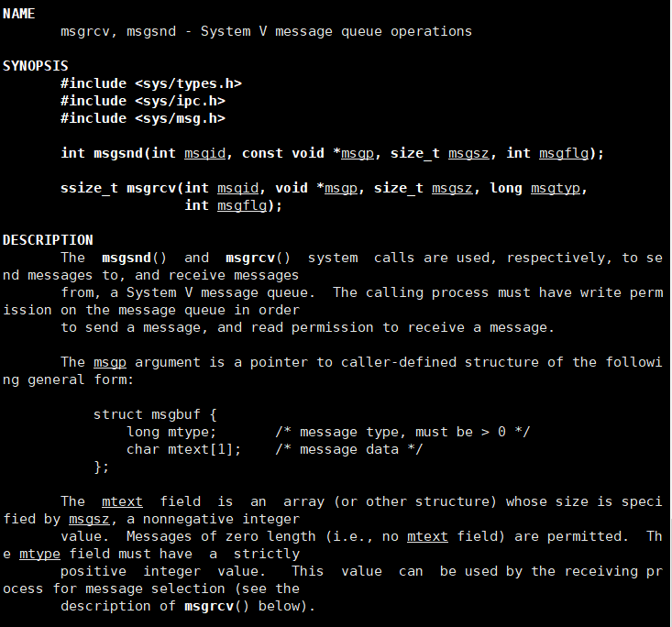
Task: Click the SYNOPSIS section heading
Action: click(36, 66)
